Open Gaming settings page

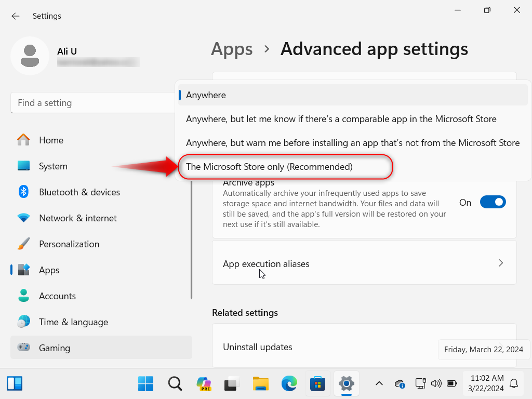click(101, 348)
